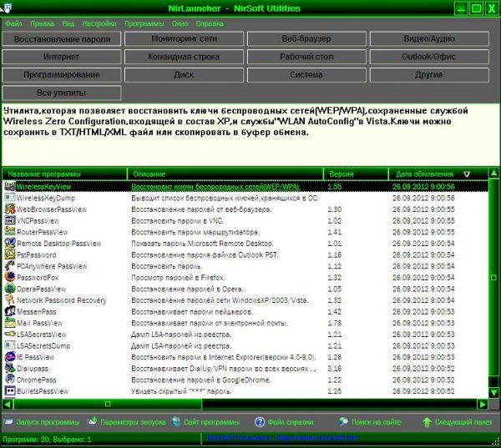The width and height of the screenshot is (501, 448).
Task: Click the vertical scrollbar down arrow
Action: coord(494,392)
